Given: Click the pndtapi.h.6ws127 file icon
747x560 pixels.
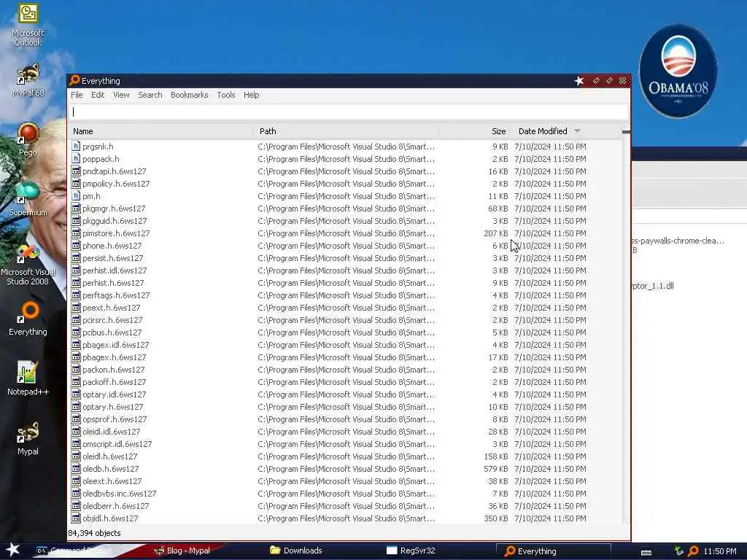Looking at the screenshot, I should (x=76, y=171).
